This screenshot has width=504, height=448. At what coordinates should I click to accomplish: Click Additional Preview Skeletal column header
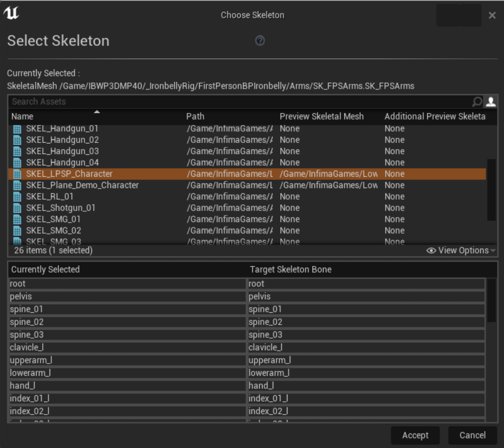point(434,117)
